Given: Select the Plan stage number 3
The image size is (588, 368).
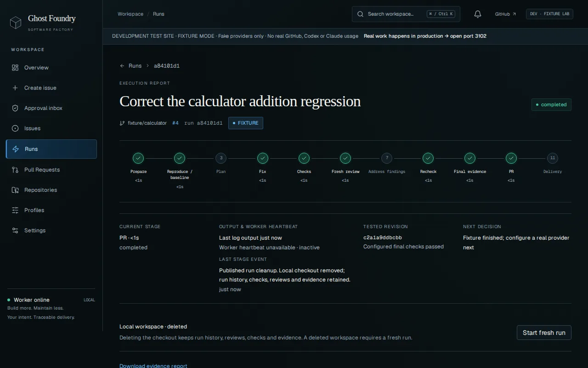Looking at the screenshot, I should coord(221,158).
